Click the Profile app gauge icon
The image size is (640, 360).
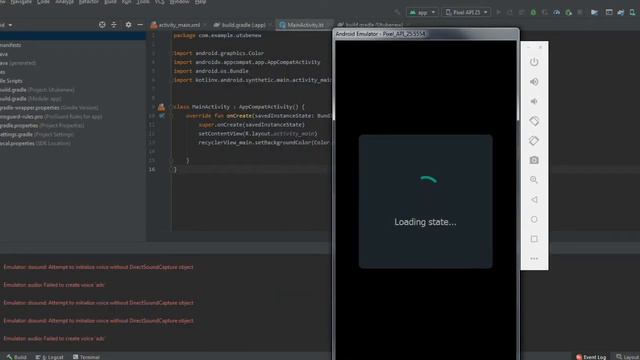[556, 12]
